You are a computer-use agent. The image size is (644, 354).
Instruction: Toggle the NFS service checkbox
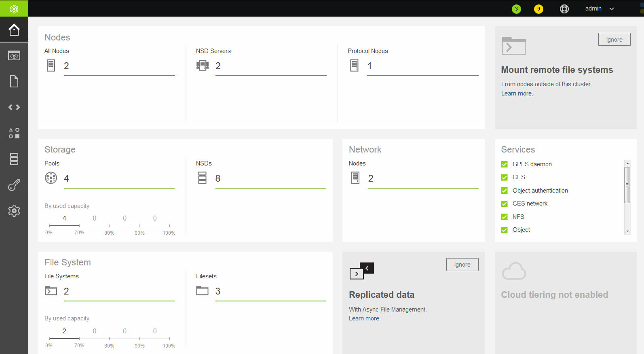point(504,217)
